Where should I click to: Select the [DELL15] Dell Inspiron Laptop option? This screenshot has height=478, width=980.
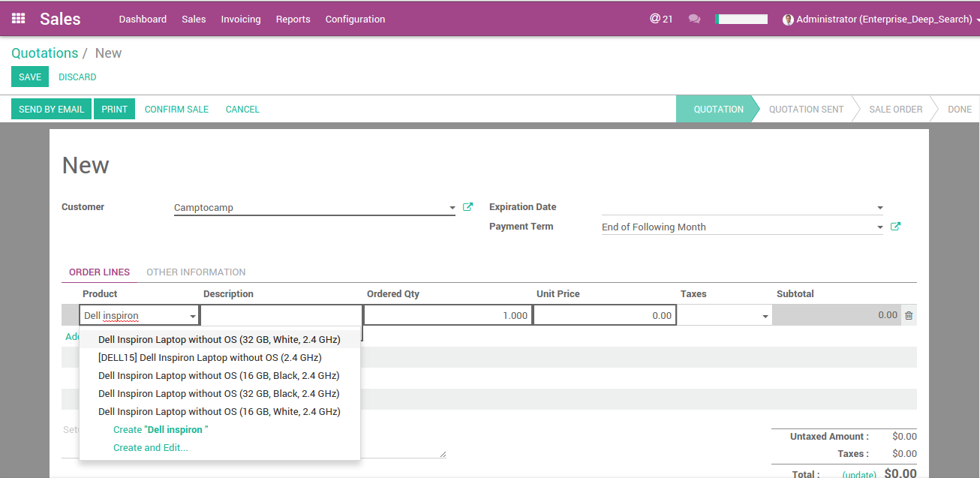pyautogui.click(x=209, y=357)
